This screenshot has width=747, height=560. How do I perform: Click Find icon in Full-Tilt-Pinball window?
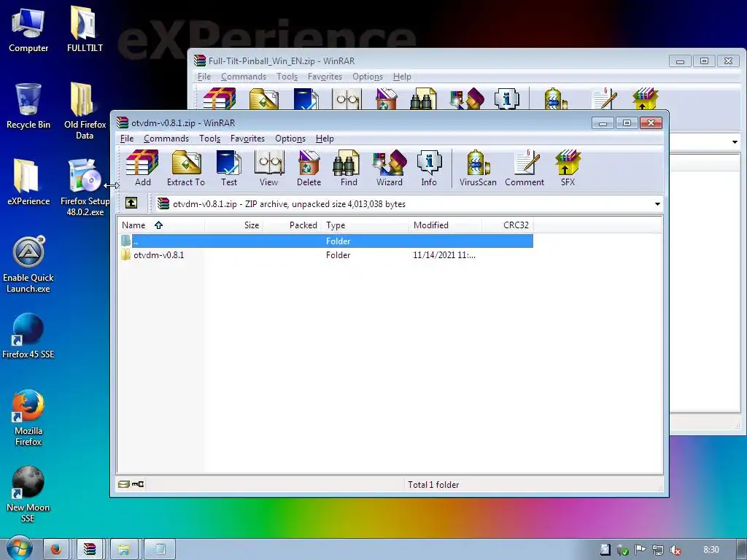click(423, 98)
